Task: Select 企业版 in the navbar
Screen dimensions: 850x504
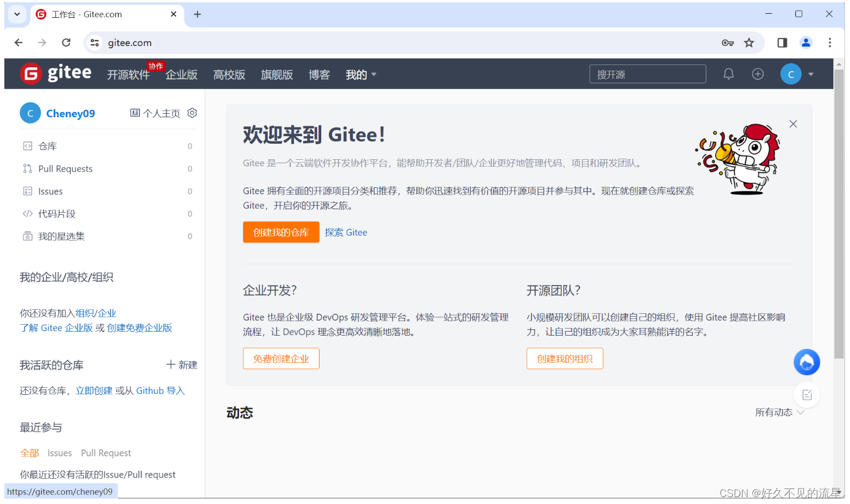Action: click(182, 75)
